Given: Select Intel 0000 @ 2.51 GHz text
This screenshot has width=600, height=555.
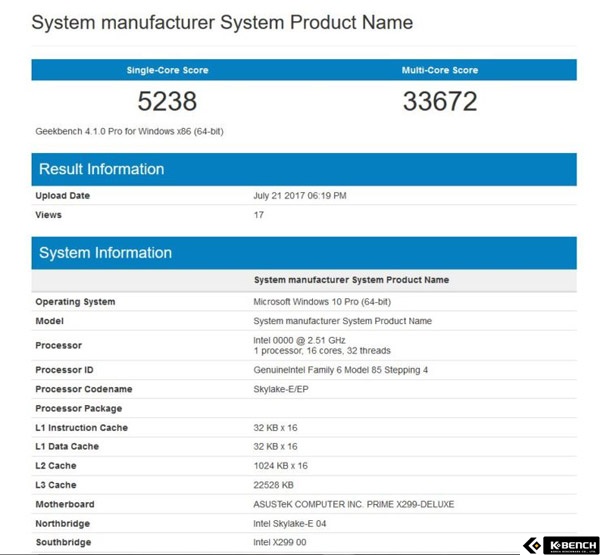Looking at the screenshot, I should pos(299,340).
